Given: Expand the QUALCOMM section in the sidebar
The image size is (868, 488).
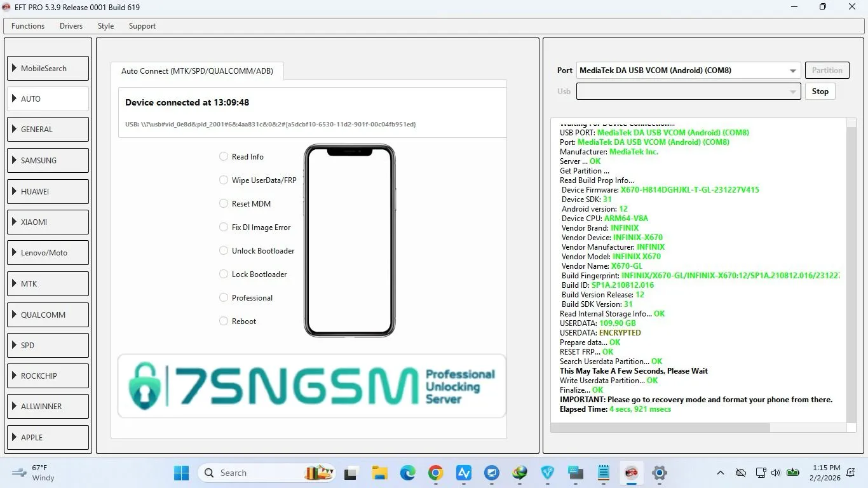Looking at the screenshot, I should click(48, 315).
